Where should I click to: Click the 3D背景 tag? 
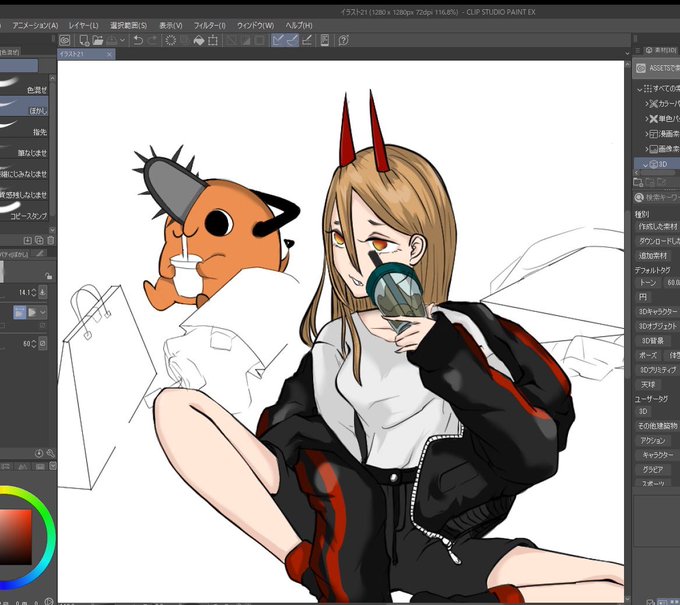[x=652, y=340]
